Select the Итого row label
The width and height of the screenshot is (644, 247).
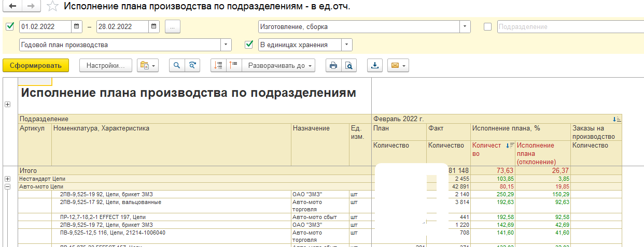tap(28, 170)
